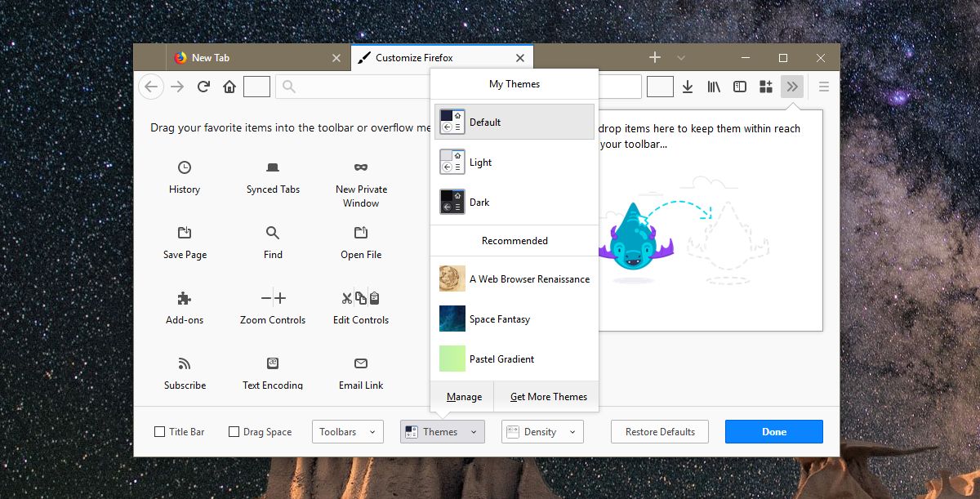Open the Density dropdown
This screenshot has height=499, width=980.
(x=542, y=431)
